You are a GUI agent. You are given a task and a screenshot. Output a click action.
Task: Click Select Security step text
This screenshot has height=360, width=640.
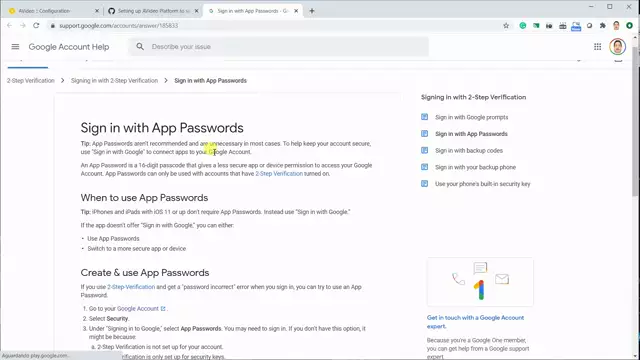[x=109, y=318]
